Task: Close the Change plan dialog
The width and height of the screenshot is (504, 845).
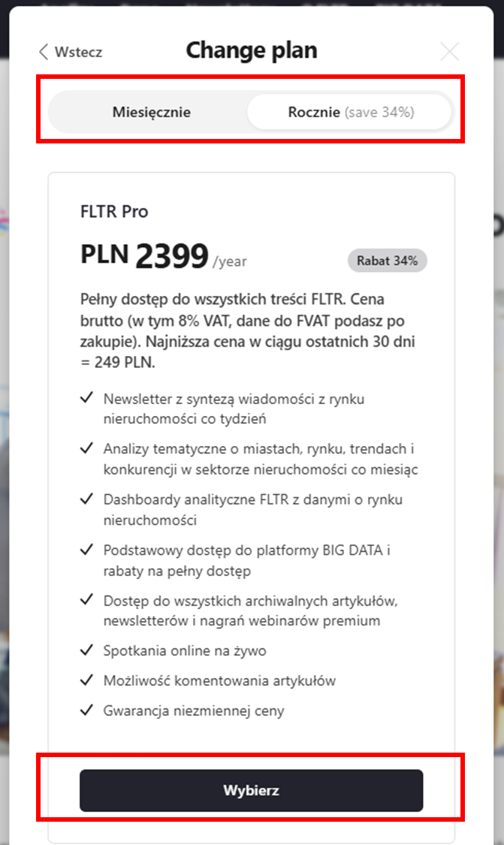Action: click(x=449, y=52)
